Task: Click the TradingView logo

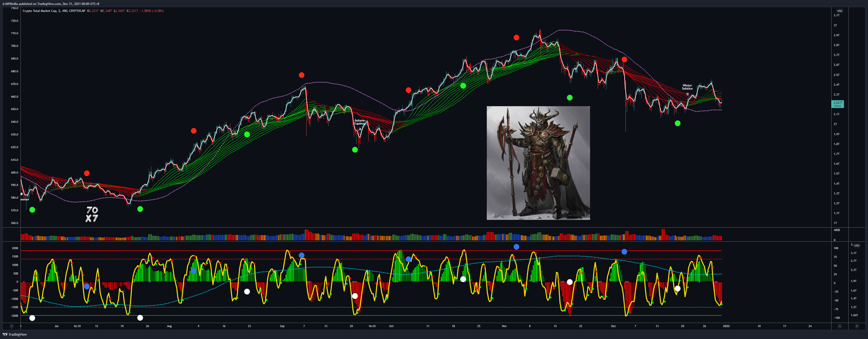Action: point(15,334)
